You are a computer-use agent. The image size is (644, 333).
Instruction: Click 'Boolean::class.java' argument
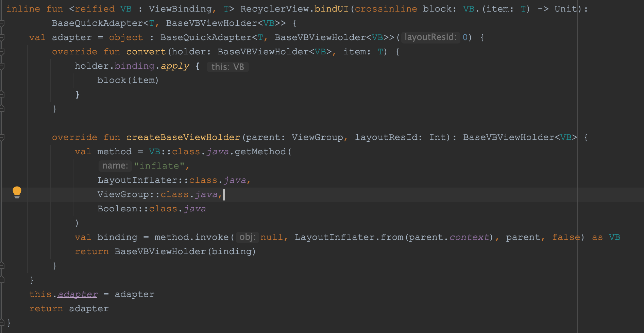pos(152,209)
